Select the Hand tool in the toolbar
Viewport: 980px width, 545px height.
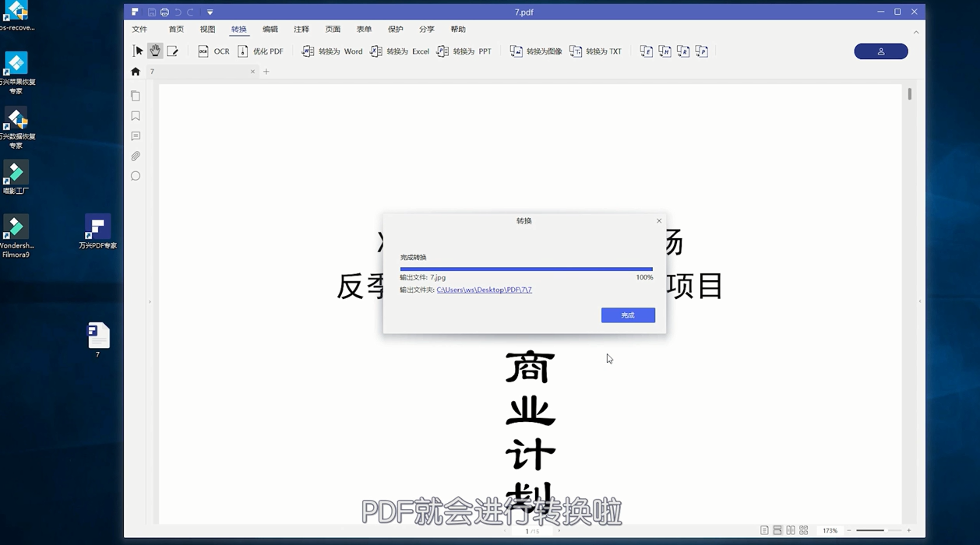click(155, 51)
